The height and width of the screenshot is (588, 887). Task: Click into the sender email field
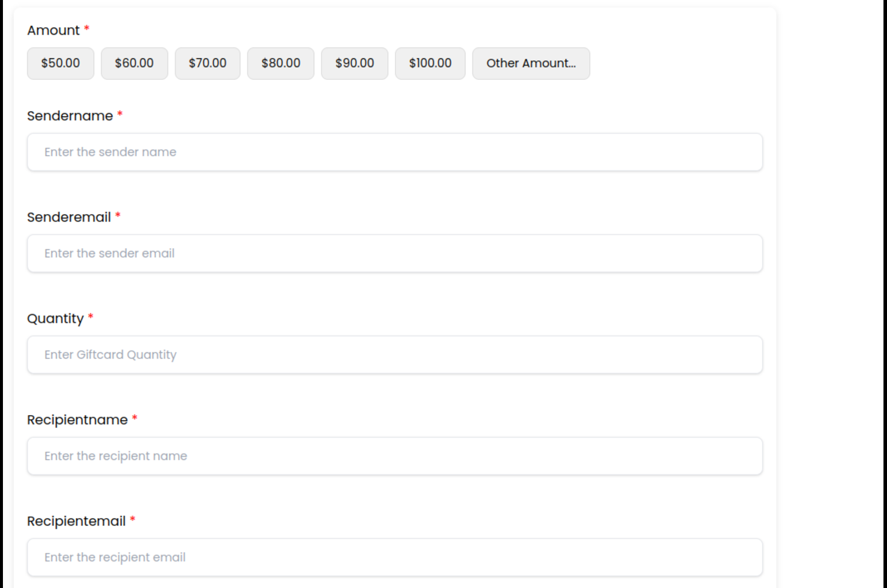click(x=395, y=253)
